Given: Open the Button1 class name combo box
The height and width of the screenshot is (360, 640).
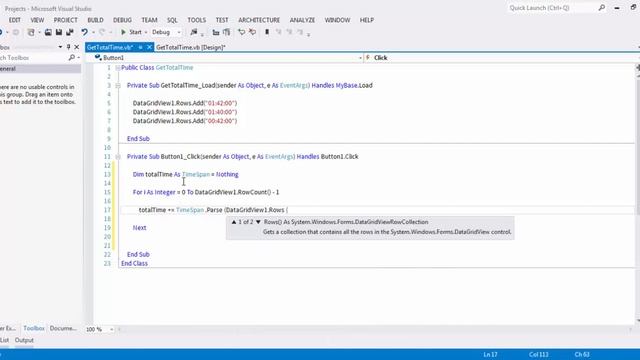Looking at the screenshot, I should pyautogui.click(x=228, y=58).
